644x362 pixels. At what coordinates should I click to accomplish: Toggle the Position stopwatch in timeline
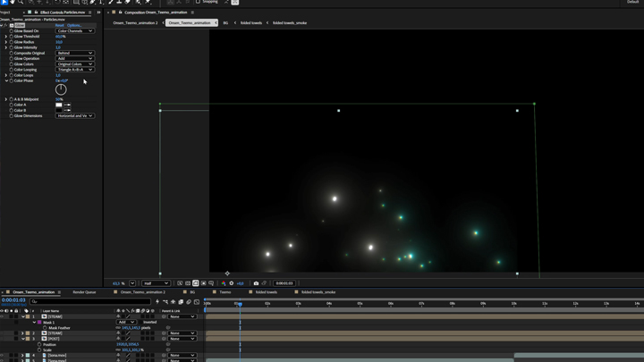(x=39, y=344)
